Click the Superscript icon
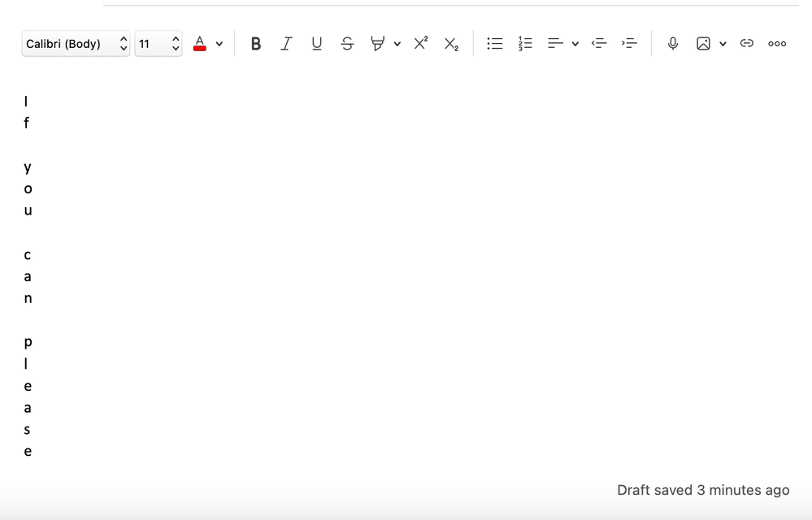812x520 pixels. [x=419, y=43]
